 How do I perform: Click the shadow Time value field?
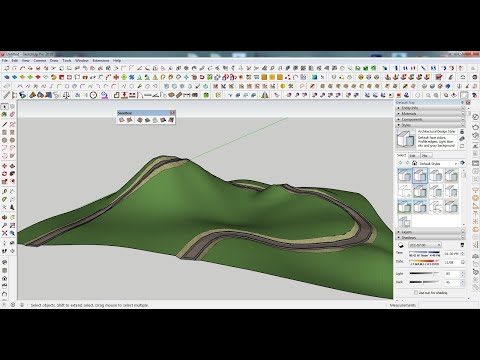pyautogui.click(x=452, y=254)
